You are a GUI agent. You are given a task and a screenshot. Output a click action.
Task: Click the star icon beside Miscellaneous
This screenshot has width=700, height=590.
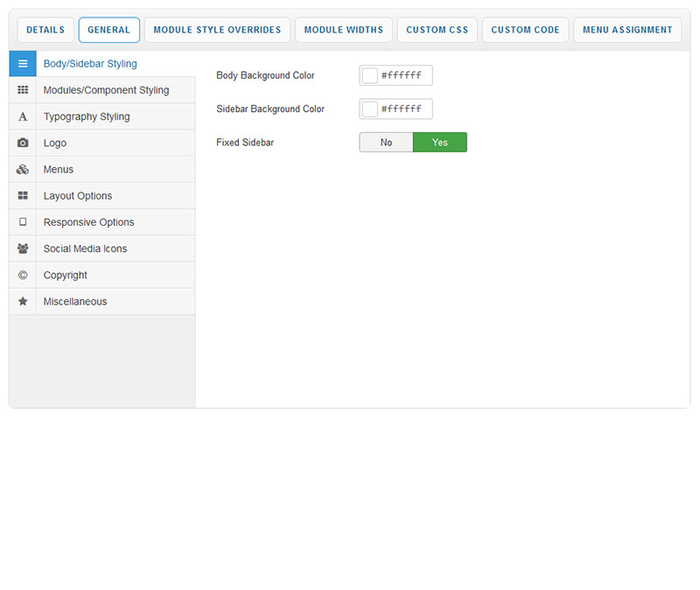click(x=23, y=301)
